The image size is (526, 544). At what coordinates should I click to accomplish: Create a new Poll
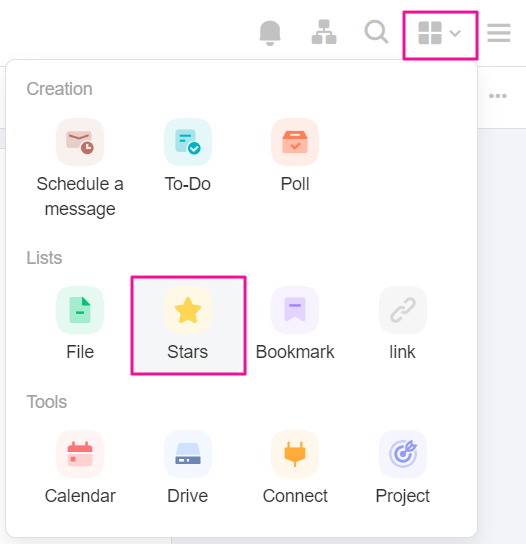click(x=295, y=155)
